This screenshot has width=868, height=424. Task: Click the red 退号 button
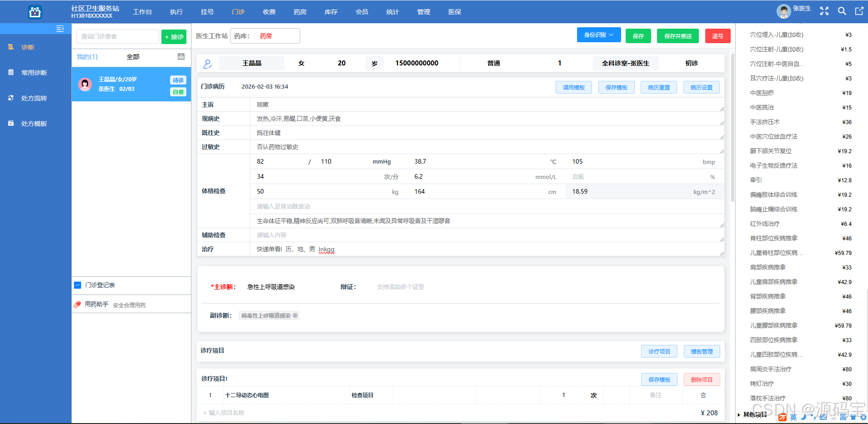tap(718, 36)
